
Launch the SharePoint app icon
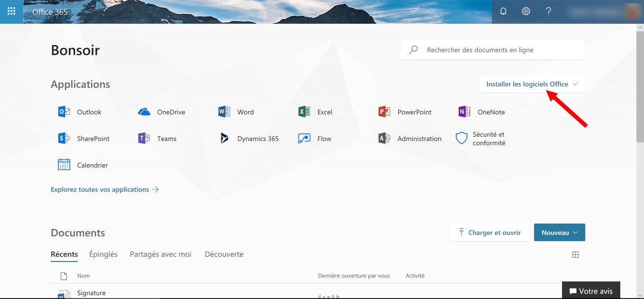64,139
